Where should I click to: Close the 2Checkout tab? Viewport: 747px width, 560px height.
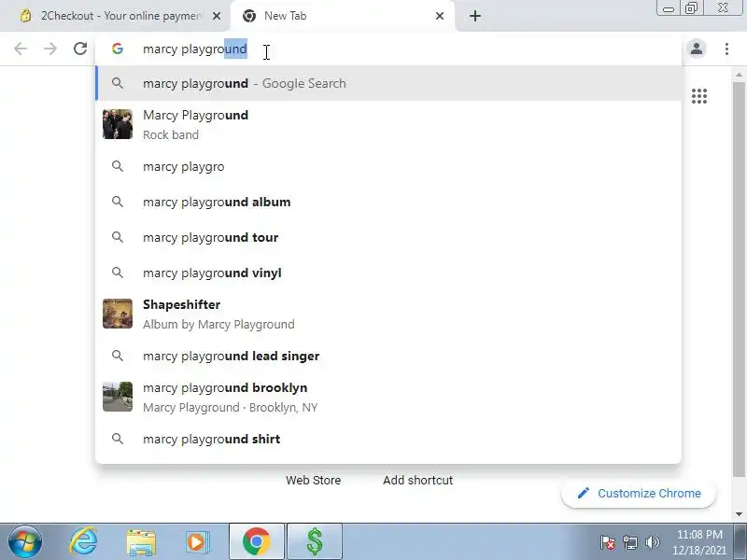(217, 16)
